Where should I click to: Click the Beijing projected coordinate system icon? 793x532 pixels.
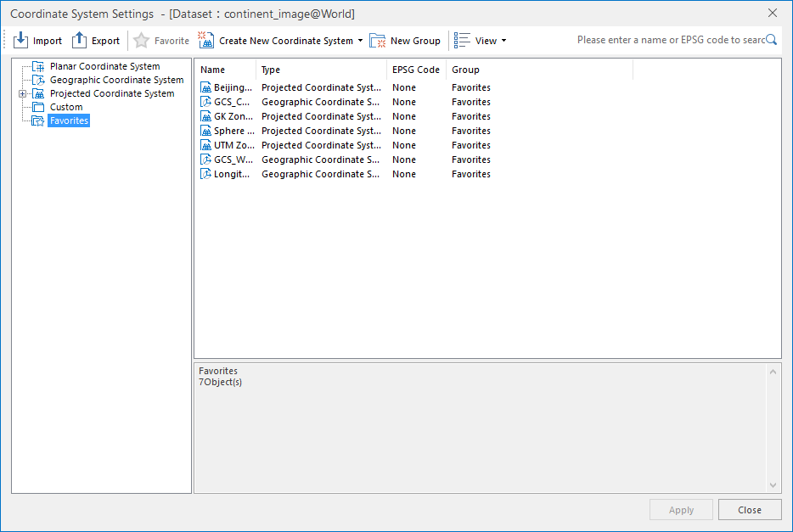pos(205,87)
